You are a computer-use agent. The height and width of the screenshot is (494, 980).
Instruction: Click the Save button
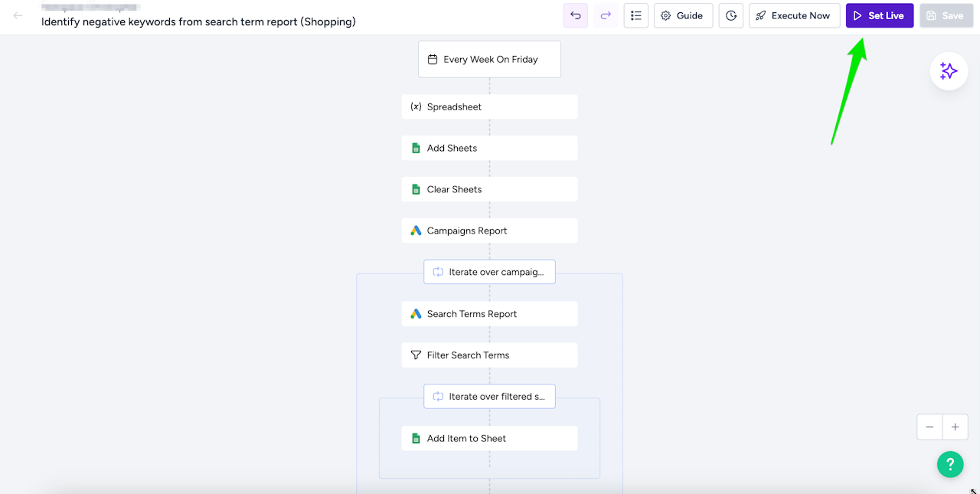[946, 15]
